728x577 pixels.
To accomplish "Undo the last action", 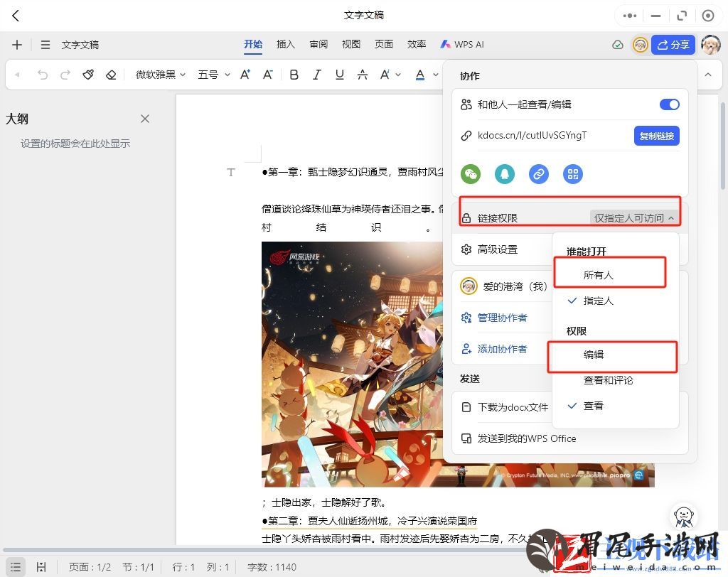I will coord(42,75).
